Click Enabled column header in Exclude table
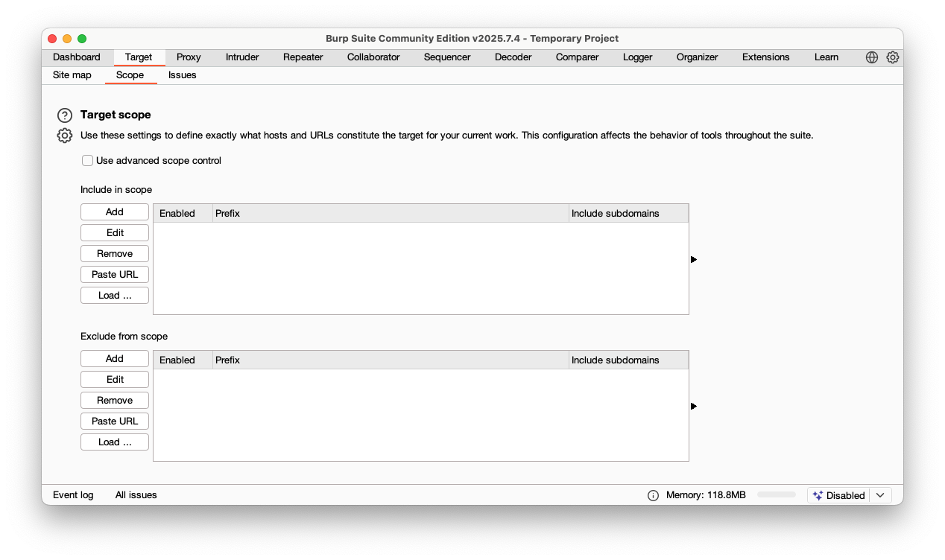The height and width of the screenshot is (560, 945). click(x=183, y=360)
